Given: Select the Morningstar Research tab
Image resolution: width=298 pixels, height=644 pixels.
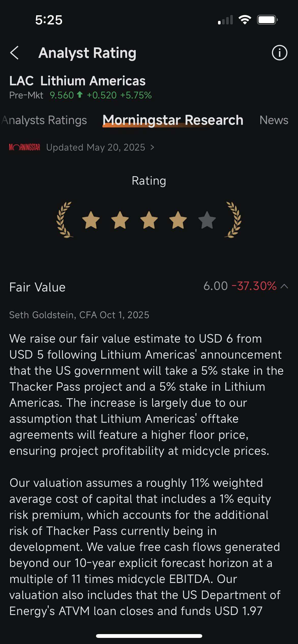Looking at the screenshot, I should point(173,120).
